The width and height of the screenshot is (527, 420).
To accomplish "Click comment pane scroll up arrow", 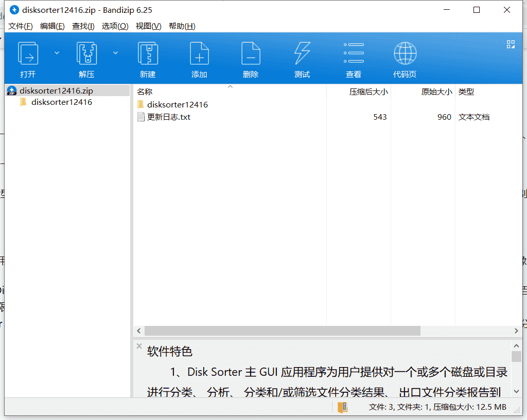I will (516, 346).
